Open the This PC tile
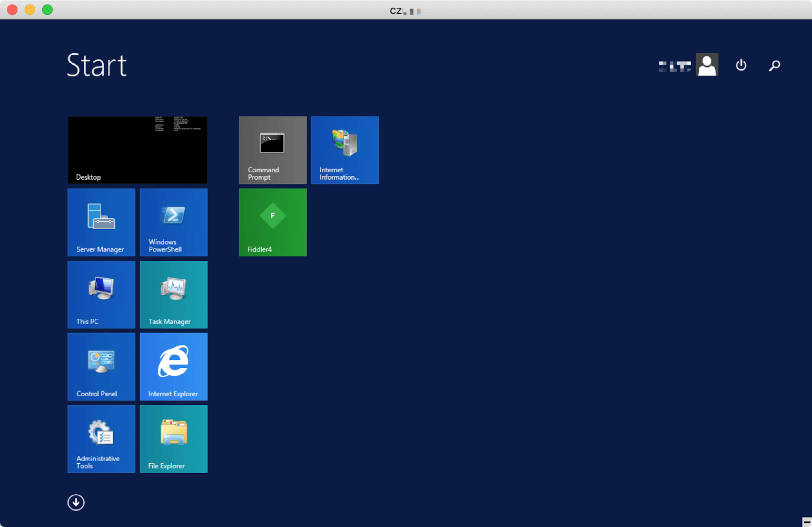 point(102,295)
